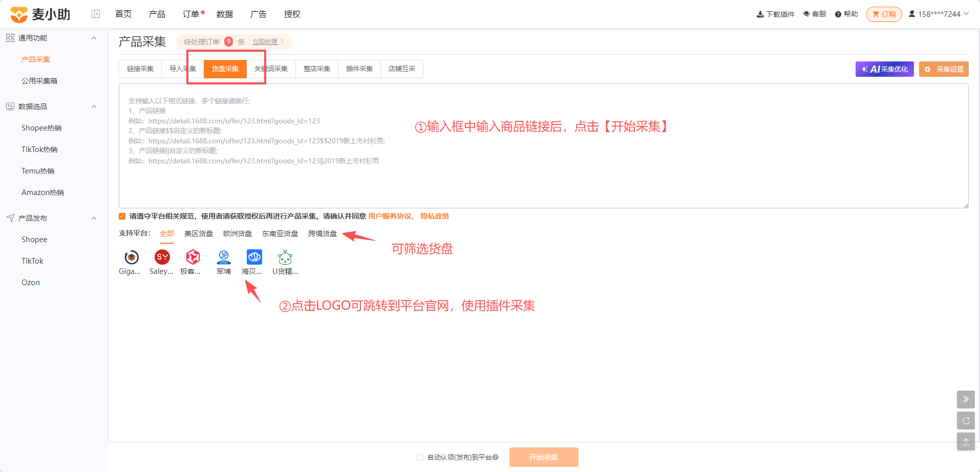The image size is (980, 472).
Task: Open Shopee under 产品发布
Action: 34,240
